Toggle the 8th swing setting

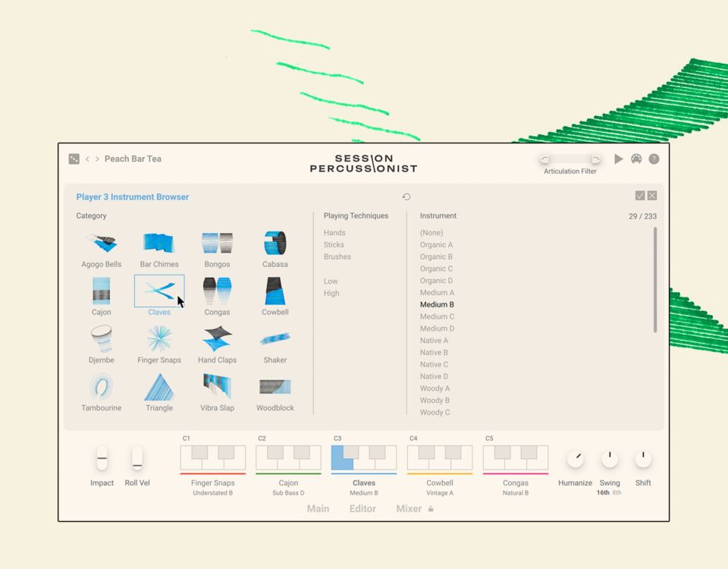pos(617,492)
